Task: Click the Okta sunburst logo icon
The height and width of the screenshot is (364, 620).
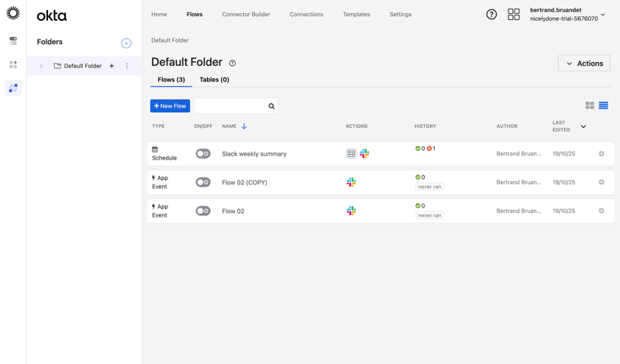Action: point(13,13)
